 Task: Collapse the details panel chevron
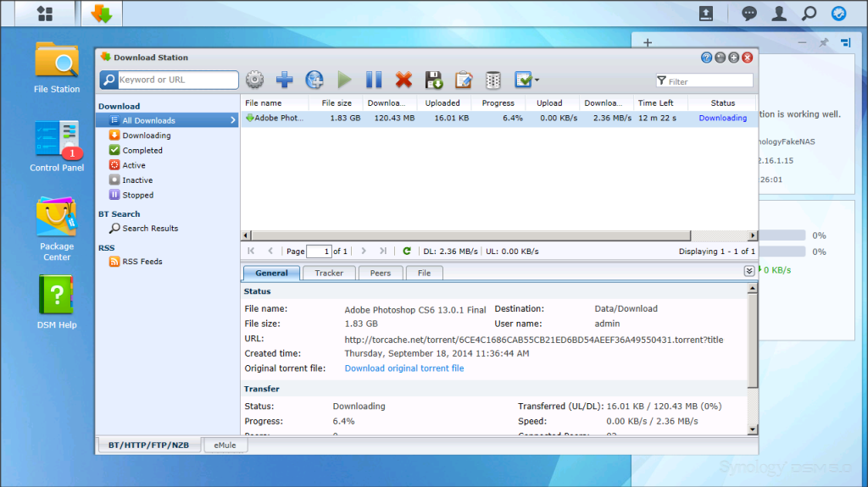point(749,271)
